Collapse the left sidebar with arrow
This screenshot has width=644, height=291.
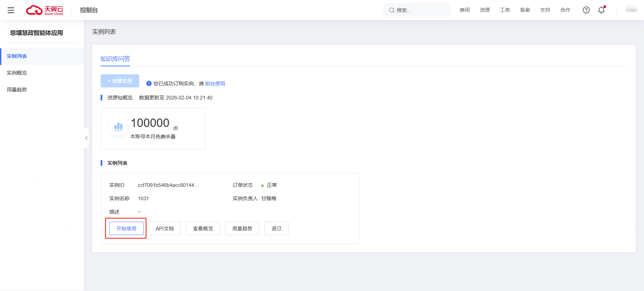pos(86,138)
